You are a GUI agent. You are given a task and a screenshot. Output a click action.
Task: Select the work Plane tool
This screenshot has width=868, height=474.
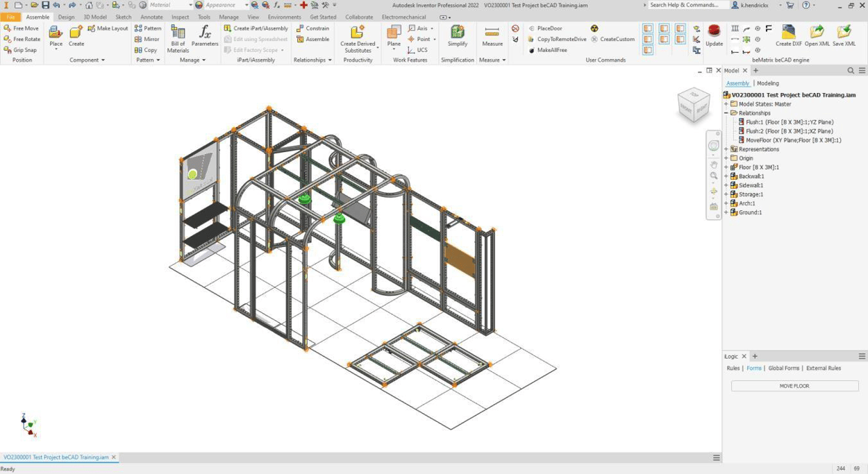[x=394, y=36]
